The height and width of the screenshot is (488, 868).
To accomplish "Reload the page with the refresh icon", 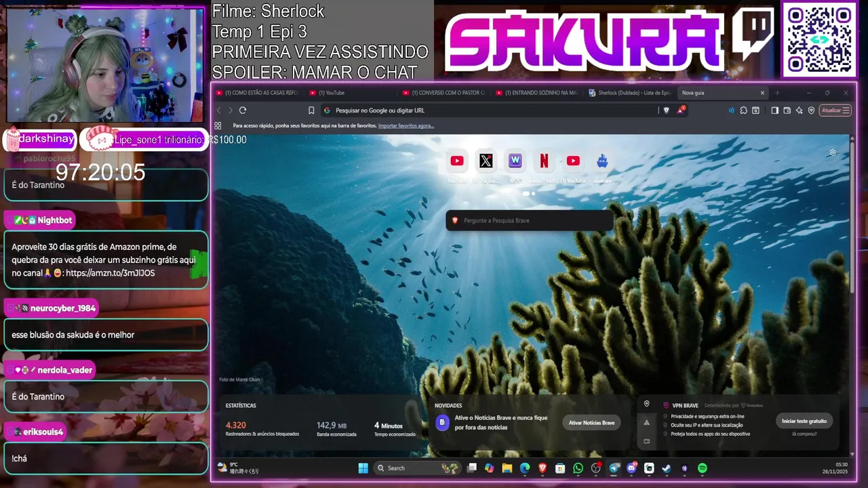I will tap(243, 110).
